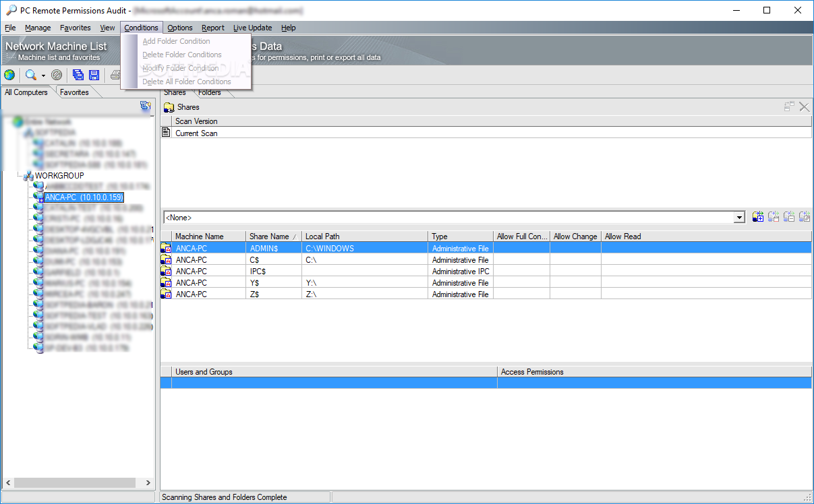Click the C:\WINDOWS local path cell
This screenshot has width=814, height=504.
(365, 248)
